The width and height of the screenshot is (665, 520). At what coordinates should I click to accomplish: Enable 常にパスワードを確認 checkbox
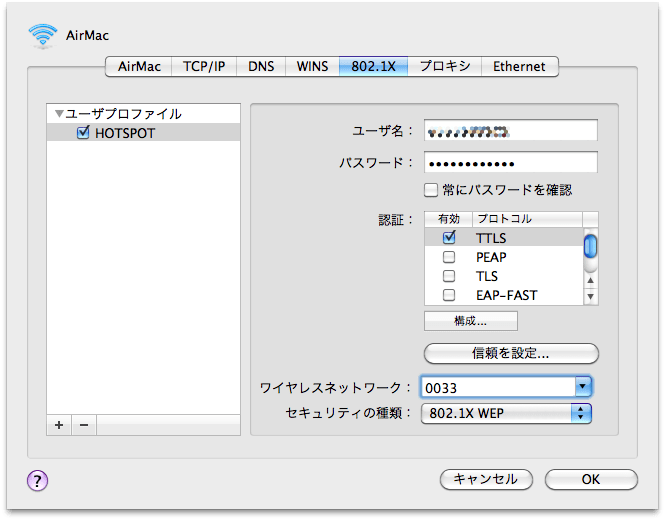click(431, 190)
